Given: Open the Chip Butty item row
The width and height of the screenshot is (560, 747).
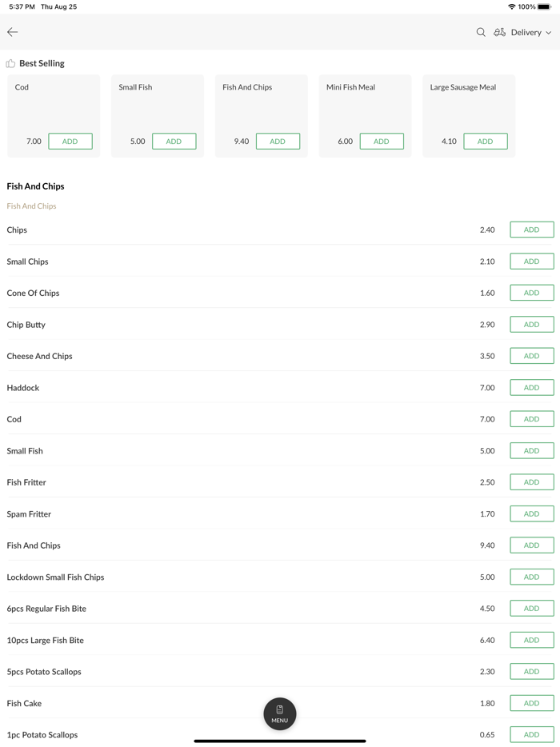Looking at the screenshot, I should (26, 325).
